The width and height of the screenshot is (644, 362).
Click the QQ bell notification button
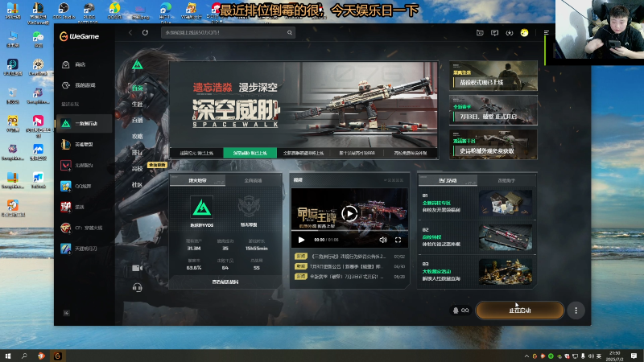click(x=460, y=311)
